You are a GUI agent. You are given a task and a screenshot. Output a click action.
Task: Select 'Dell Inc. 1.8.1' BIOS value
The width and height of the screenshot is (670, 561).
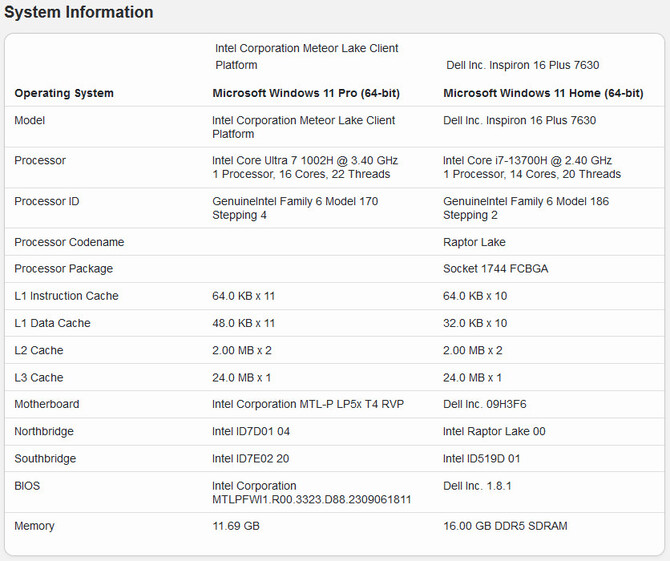(477, 486)
